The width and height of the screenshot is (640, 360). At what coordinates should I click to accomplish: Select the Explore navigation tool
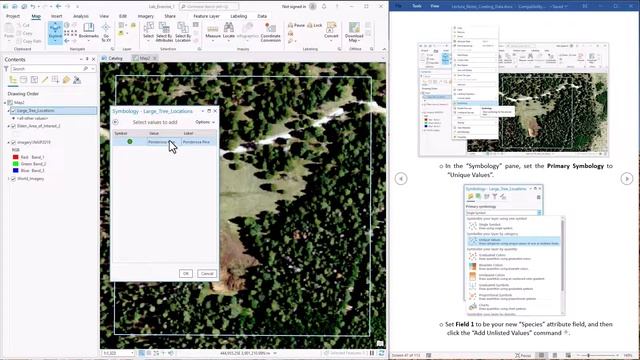(55, 32)
